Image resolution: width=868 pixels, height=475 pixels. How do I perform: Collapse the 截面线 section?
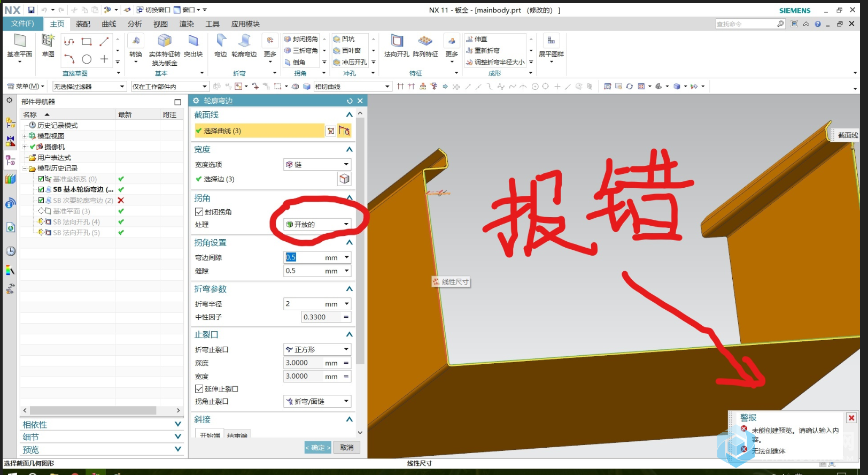[x=349, y=114]
